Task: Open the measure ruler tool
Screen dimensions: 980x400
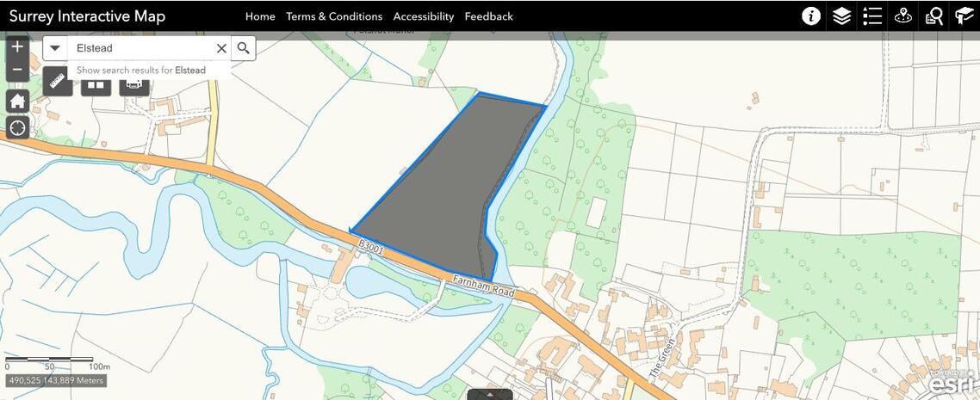Action: [x=58, y=82]
